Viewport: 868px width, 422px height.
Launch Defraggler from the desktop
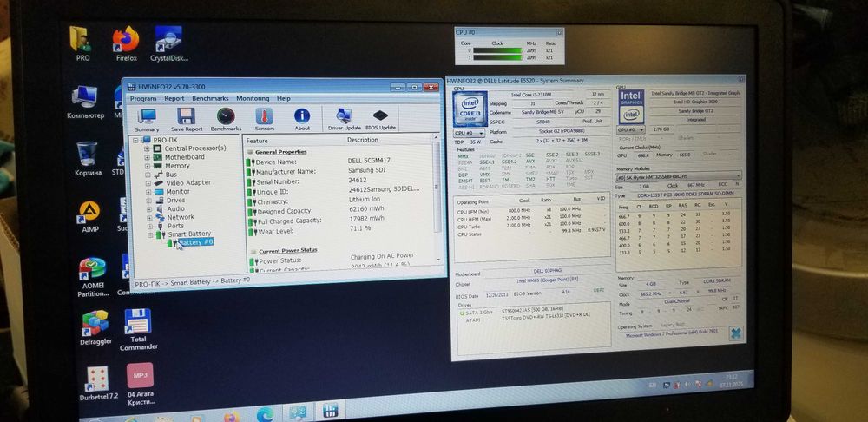coord(95,327)
